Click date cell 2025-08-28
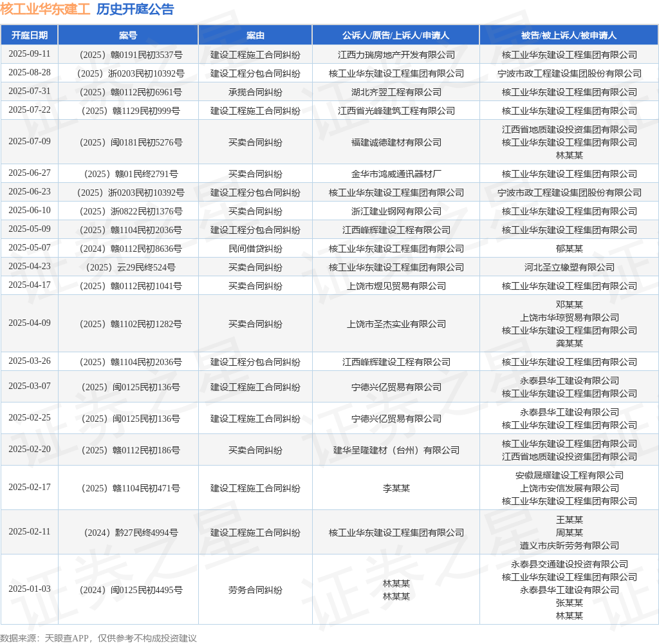 click(x=30, y=72)
